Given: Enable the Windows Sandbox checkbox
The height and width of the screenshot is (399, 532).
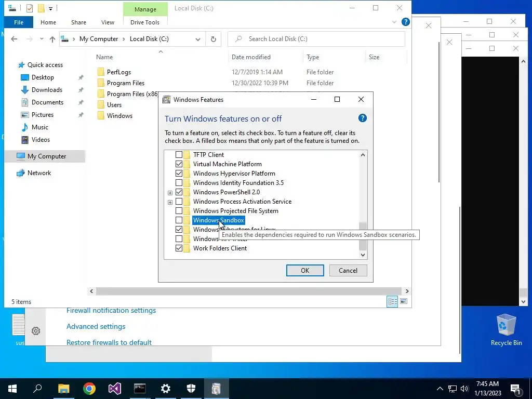Looking at the screenshot, I should 179,220.
